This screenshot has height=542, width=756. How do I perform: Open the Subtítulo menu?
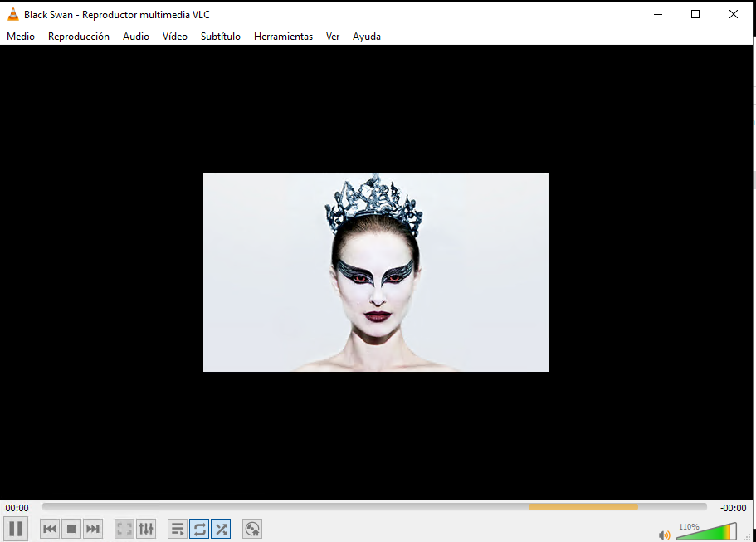coord(221,37)
